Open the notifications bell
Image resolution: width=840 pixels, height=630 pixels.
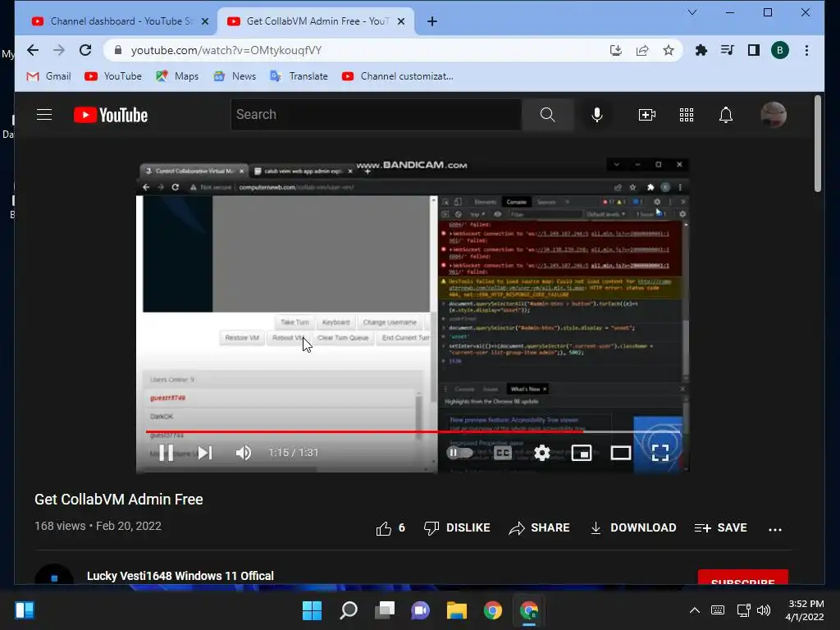(x=726, y=115)
